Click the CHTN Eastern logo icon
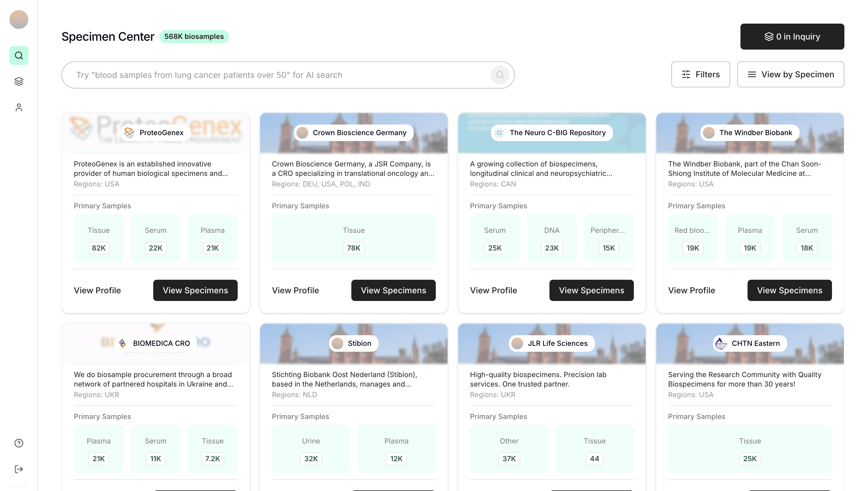The height and width of the screenshot is (491, 868). (x=721, y=343)
